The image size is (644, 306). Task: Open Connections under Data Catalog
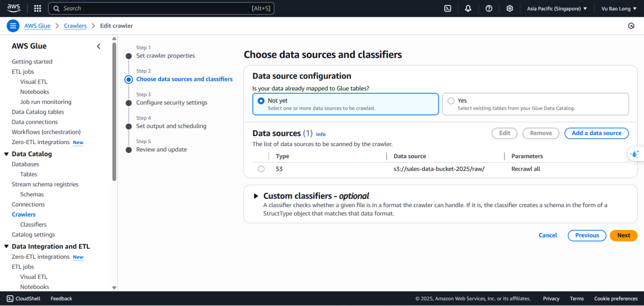(28, 205)
